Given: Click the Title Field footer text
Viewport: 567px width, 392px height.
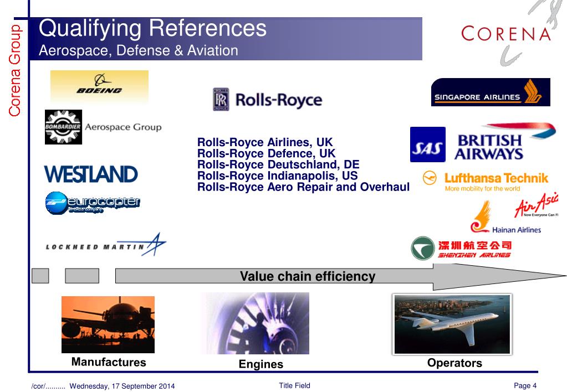Looking at the screenshot, I should (x=294, y=385).
